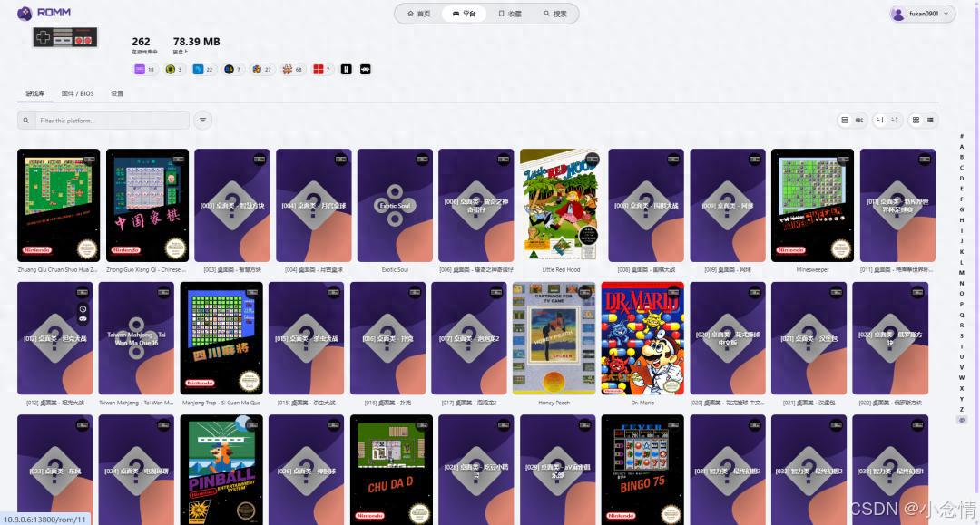
Task: Filter by the chip showing 27
Action: 262,69
